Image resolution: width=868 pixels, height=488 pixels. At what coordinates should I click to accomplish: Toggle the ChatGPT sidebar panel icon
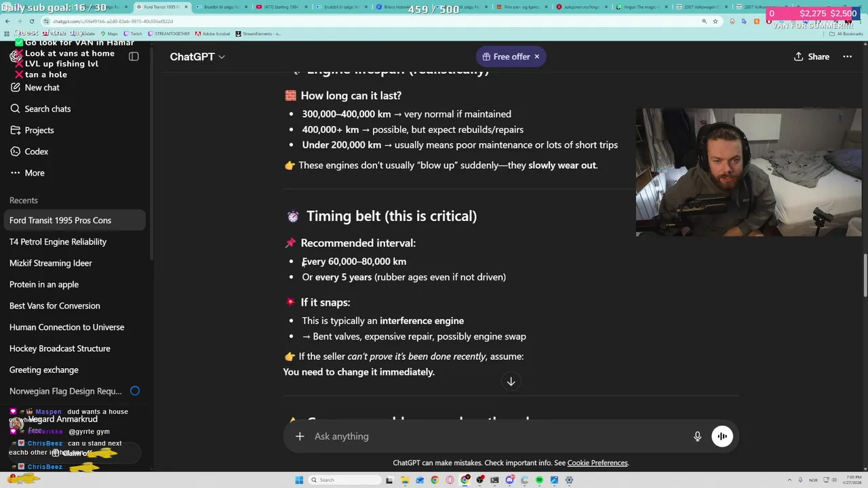click(134, 57)
